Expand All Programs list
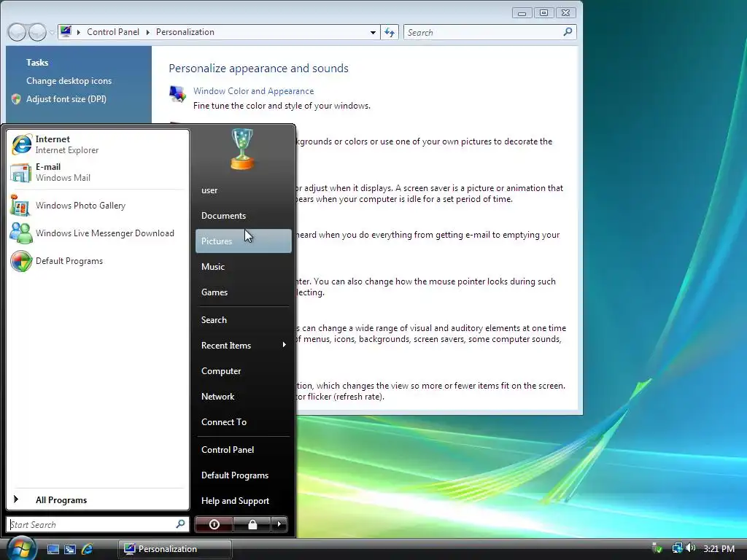Image resolution: width=747 pixels, height=560 pixels. 98,499
